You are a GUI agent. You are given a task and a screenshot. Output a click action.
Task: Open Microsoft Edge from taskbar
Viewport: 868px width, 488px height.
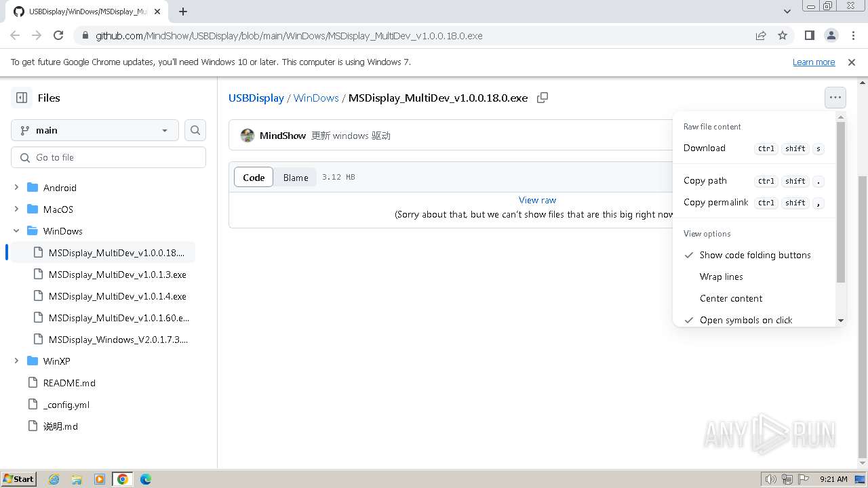click(146, 479)
